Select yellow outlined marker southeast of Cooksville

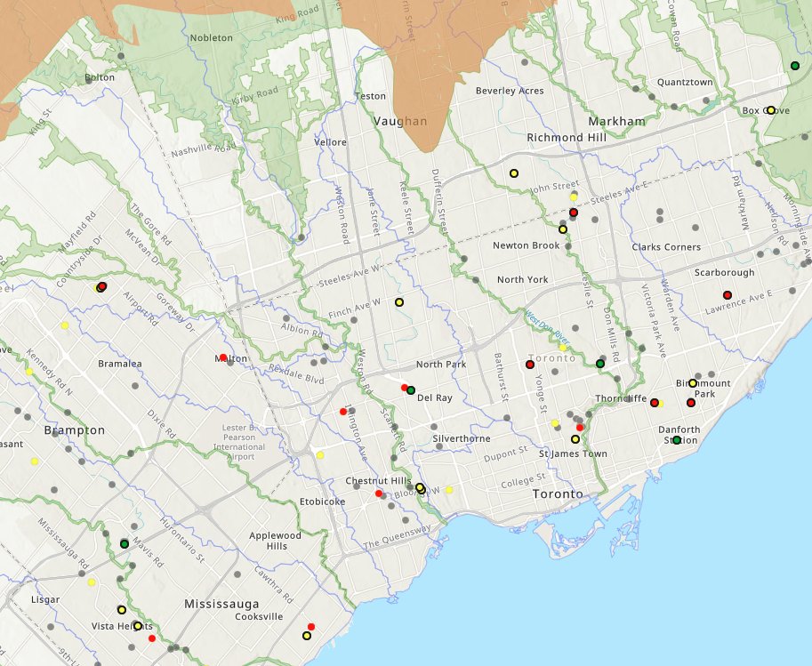307,636
